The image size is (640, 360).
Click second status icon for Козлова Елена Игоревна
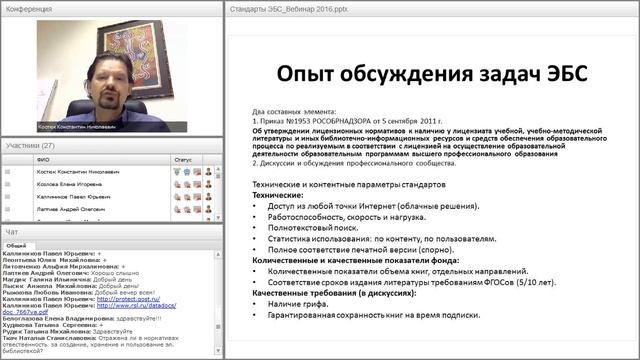[187, 184]
